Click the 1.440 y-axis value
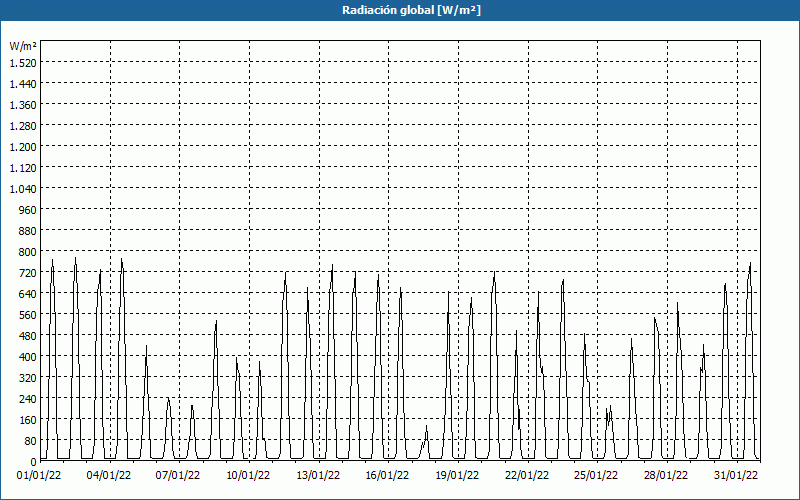Image resolution: width=800 pixels, height=500 pixels. pos(23,84)
